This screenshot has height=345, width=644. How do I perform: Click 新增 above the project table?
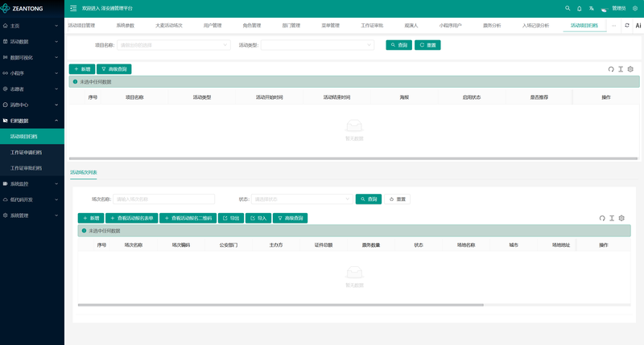[x=82, y=69]
